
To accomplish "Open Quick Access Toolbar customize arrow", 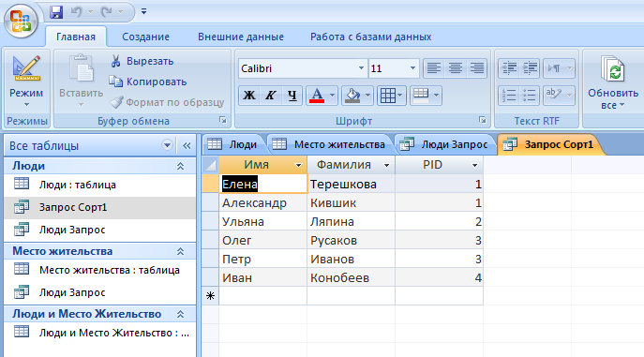I will tap(143, 11).
